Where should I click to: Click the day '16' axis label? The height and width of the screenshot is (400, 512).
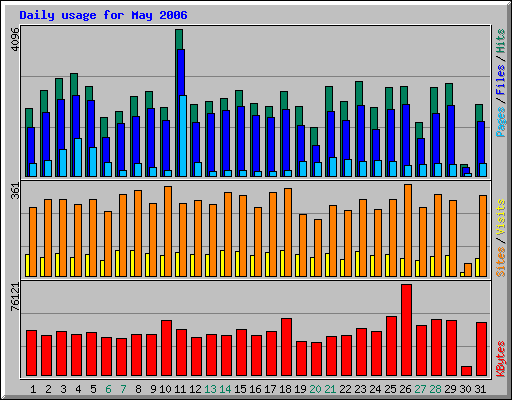pyautogui.click(x=255, y=389)
